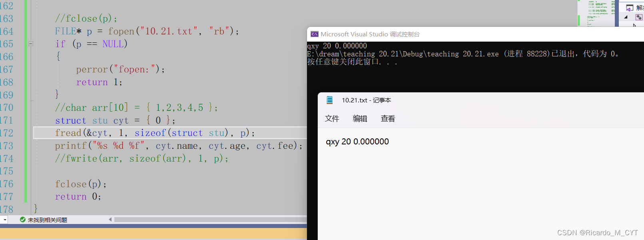
Task: Click the 'return 1;' statement on line 168
Action: point(99,82)
